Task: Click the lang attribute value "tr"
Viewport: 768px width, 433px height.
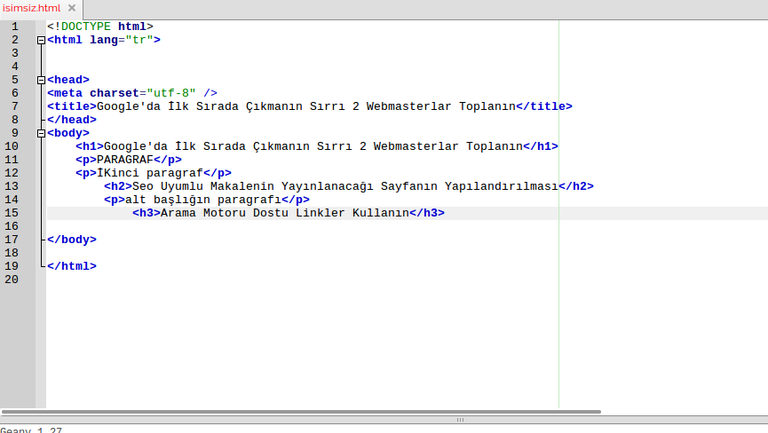Action: [x=139, y=40]
